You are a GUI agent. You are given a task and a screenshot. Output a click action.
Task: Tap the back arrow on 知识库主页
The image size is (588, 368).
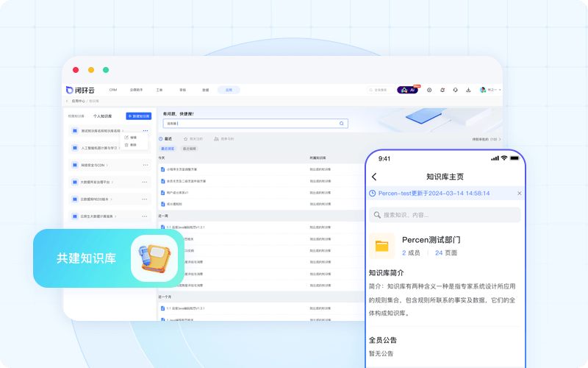point(374,177)
